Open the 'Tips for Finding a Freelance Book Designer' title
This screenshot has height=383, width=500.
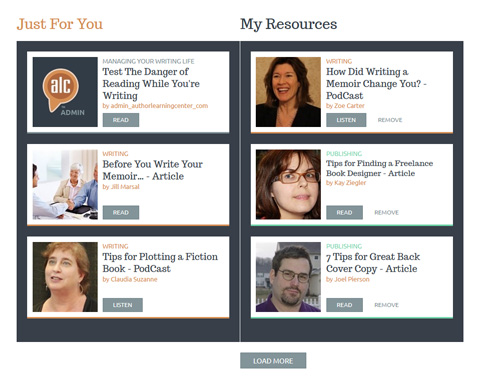(x=379, y=168)
